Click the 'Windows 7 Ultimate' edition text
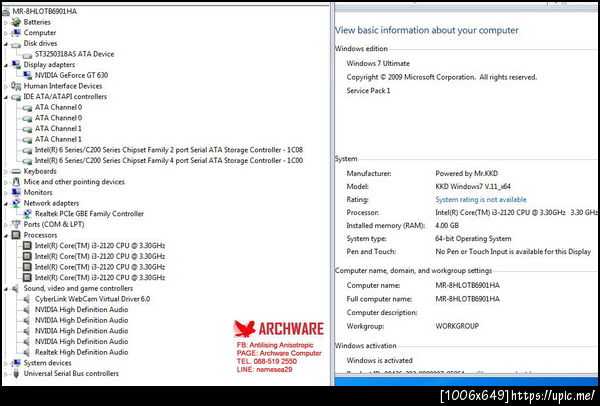The width and height of the screenshot is (600, 406). 378,64
